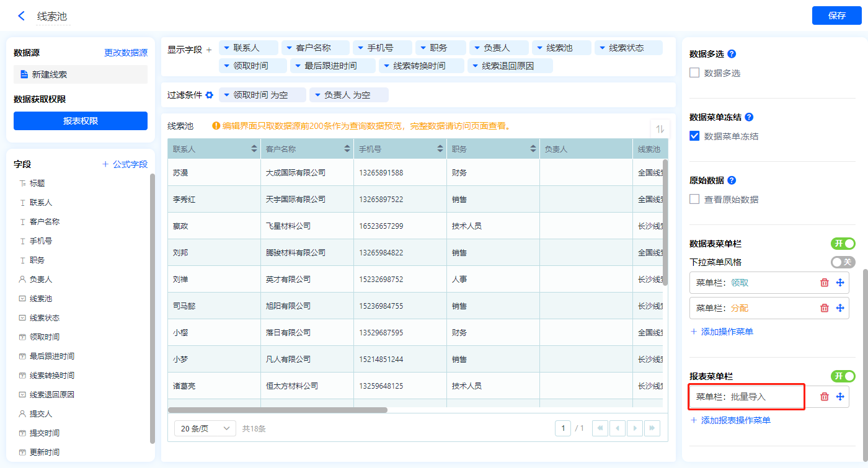Click the 保存 button
This screenshot has height=468, width=868.
[x=836, y=15]
